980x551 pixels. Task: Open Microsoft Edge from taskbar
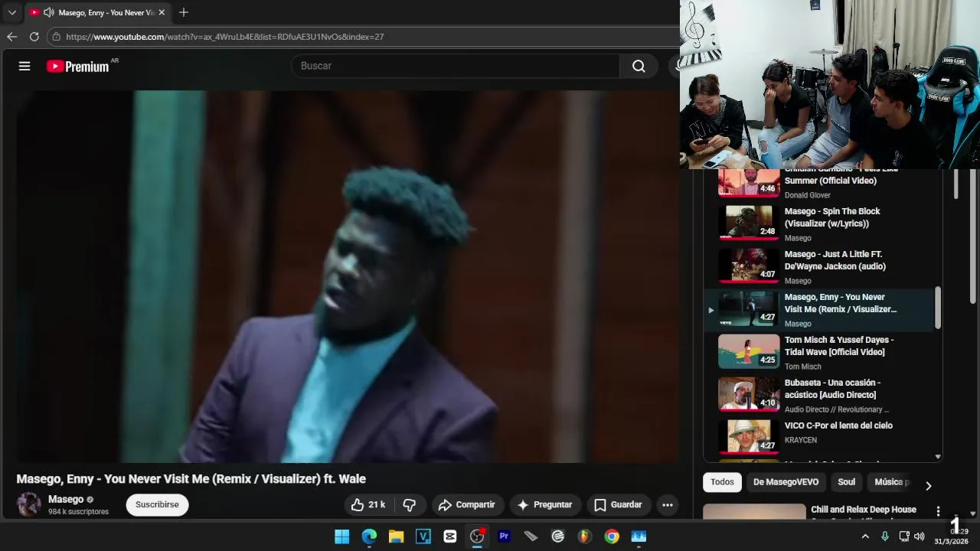pyautogui.click(x=369, y=536)
